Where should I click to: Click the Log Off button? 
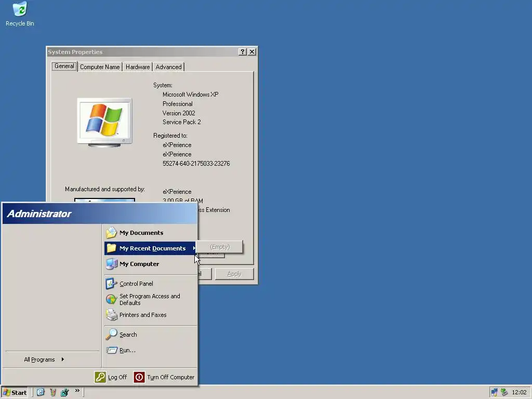pos(111,377)
